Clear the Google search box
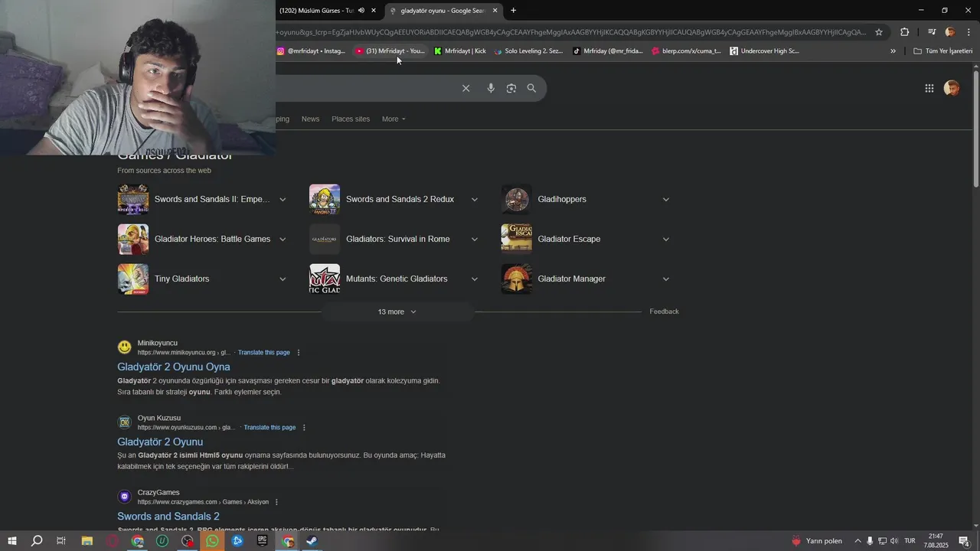 coord(465,88)
